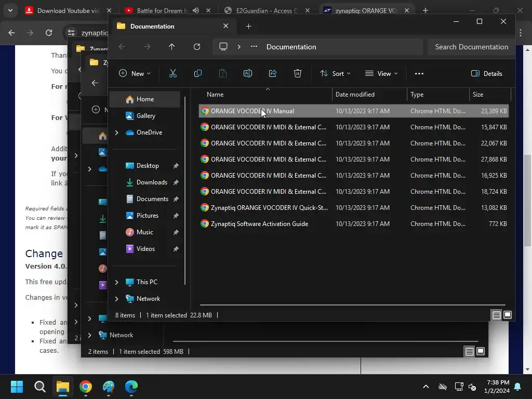Open the Windows Start menu

click(x=17, y=387)
